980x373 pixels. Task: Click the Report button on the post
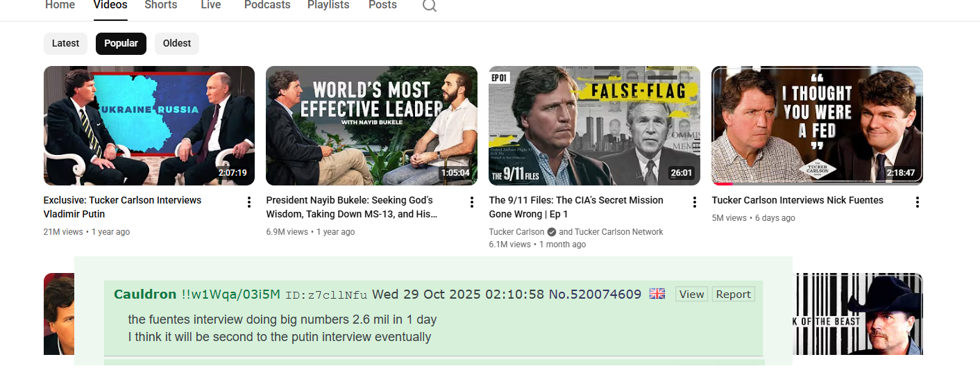click(x=734, y=294)
